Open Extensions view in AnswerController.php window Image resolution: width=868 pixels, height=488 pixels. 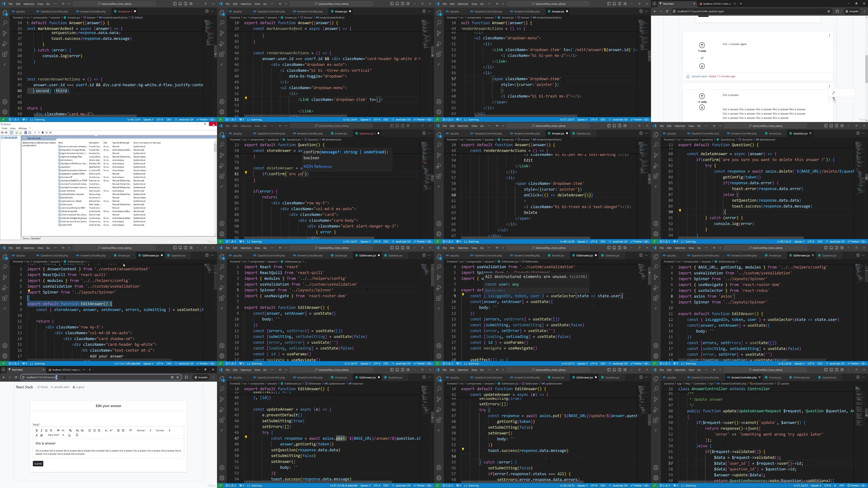pos(656,420)
